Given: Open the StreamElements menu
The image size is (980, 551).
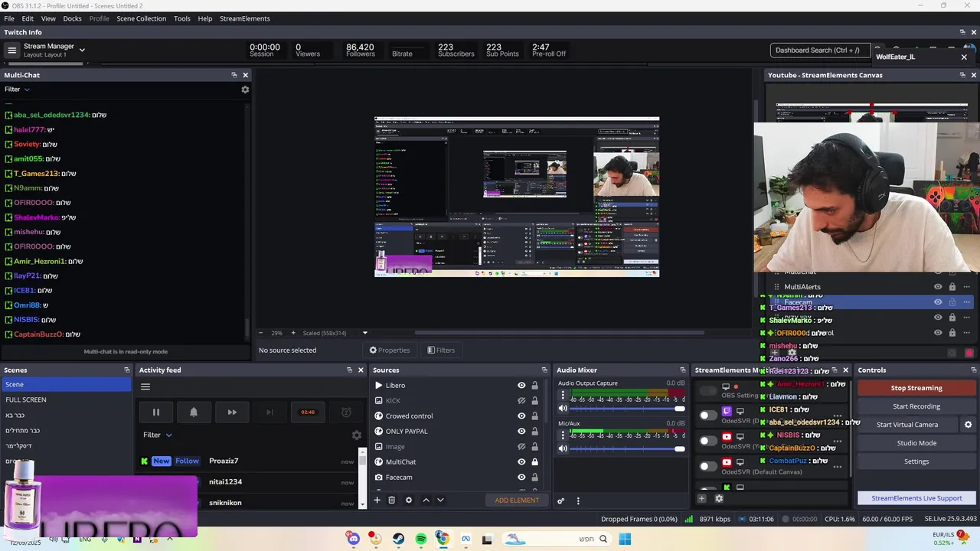Looking at the screenshot, I should 245,18.
